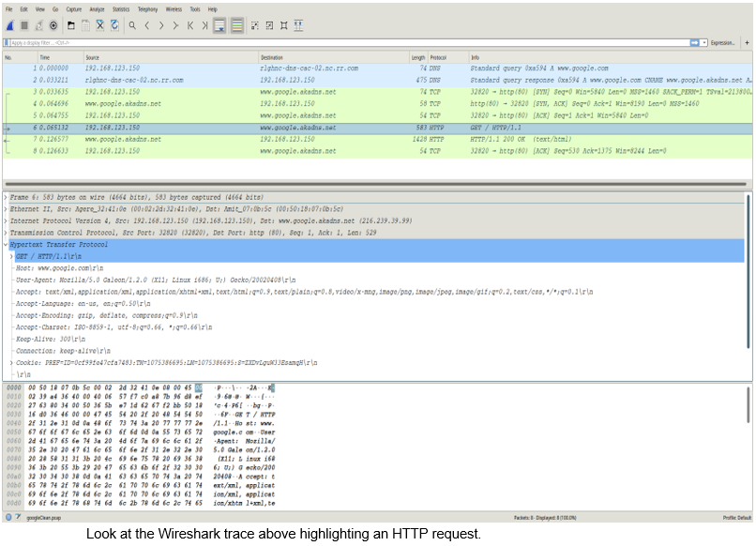Screen dimensions: 756x546
Task: Toggle auto-scroll during live capture
Action: click(x=219, y=25)
